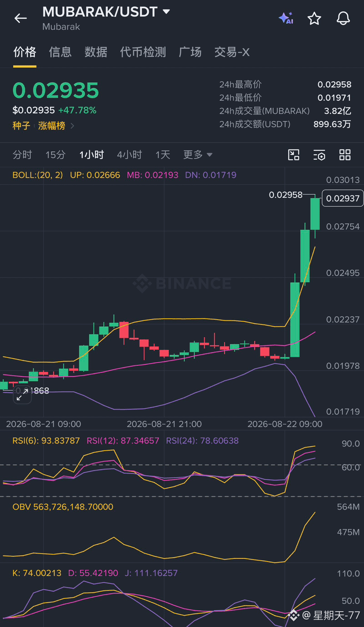Tap the J: 111.16257 KDJ value

pyautogui.click(x=151, y=573)
